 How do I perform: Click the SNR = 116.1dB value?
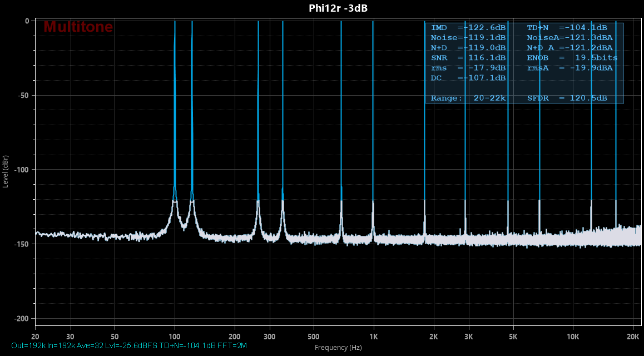(x=468, y=58)
